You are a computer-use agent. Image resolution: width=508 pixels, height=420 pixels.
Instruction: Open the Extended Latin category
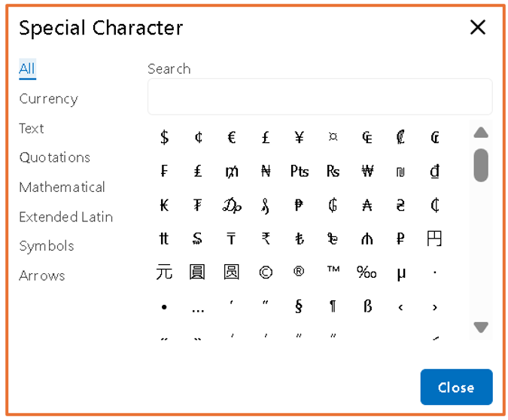pyautogui.click(x=66, y=217)
